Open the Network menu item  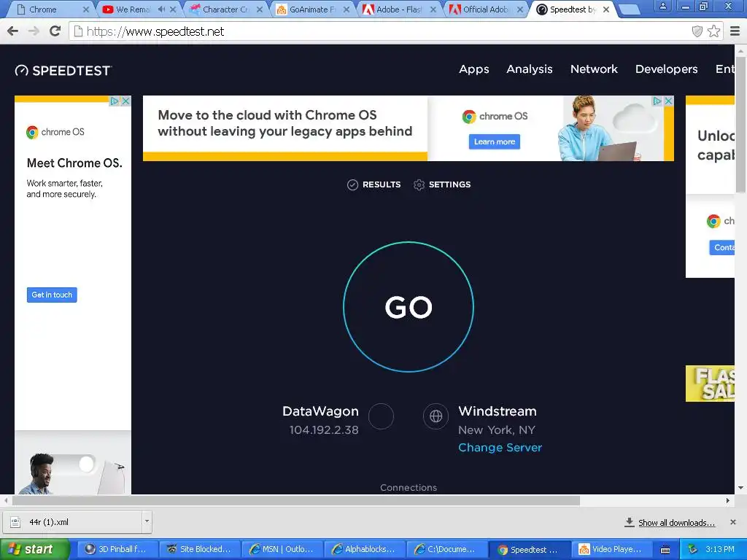(x=594, y=69)
